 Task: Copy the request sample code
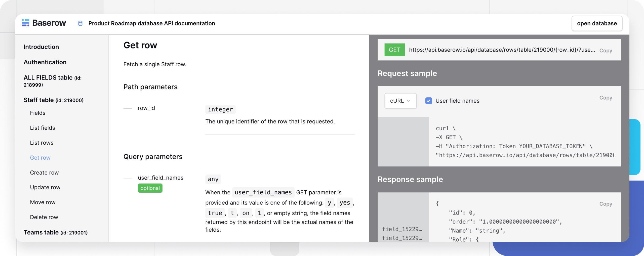pos(606,98)
